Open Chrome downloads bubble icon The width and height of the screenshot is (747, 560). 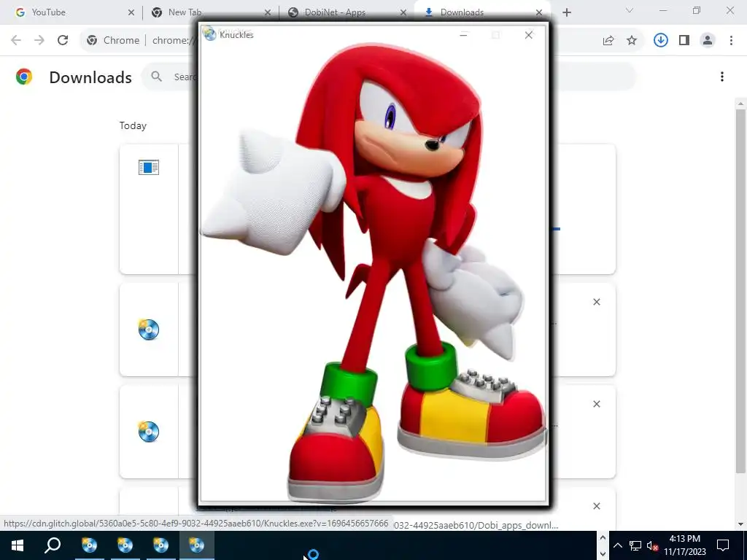pyautogui.click(x=660, y=41)
